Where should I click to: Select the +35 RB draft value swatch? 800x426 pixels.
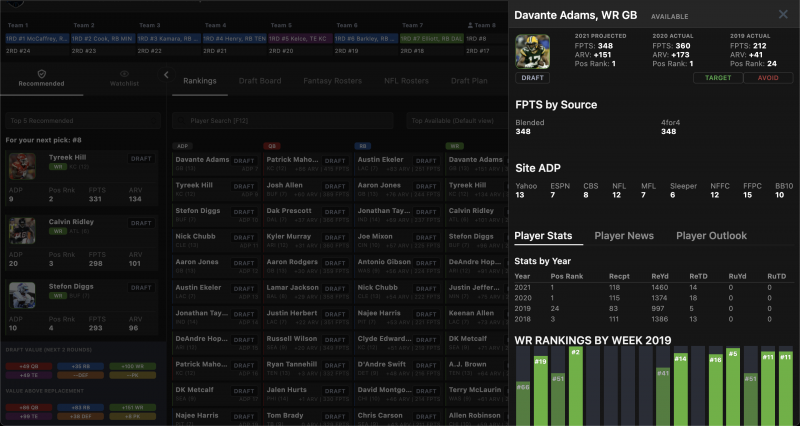[80, 366]
